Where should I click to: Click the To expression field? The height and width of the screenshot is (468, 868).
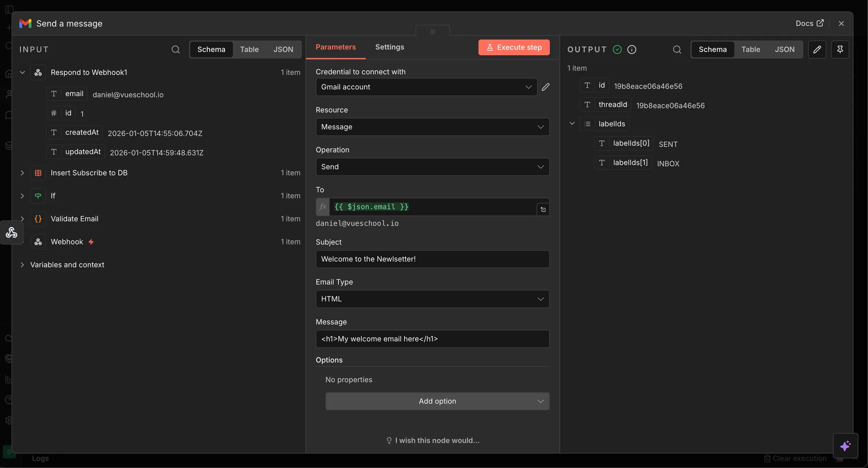(433, 207)
